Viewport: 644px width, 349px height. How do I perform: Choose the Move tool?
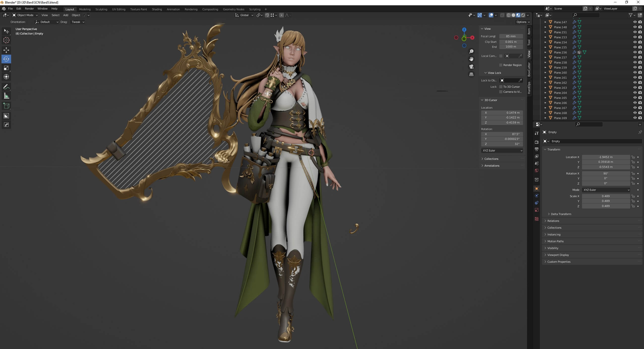[x=6, y=50]
